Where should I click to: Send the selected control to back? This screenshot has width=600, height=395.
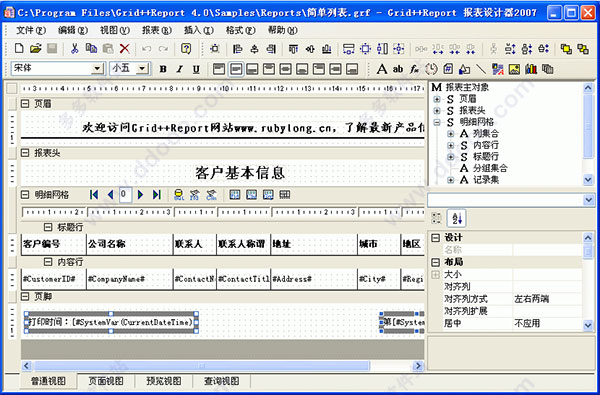click(x=583, y=49)
